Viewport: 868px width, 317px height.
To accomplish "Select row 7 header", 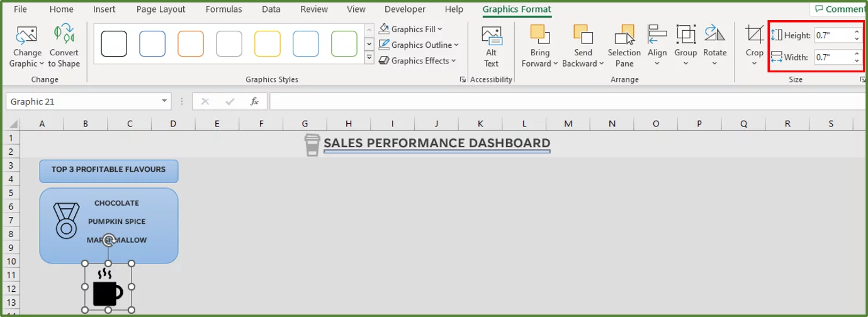I will point(10,220).
